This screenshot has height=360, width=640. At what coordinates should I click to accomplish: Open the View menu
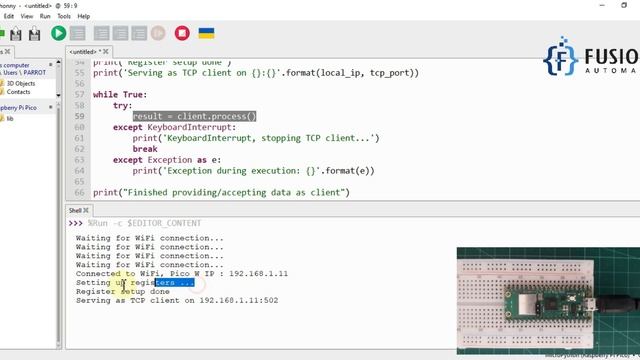(27, 16)
